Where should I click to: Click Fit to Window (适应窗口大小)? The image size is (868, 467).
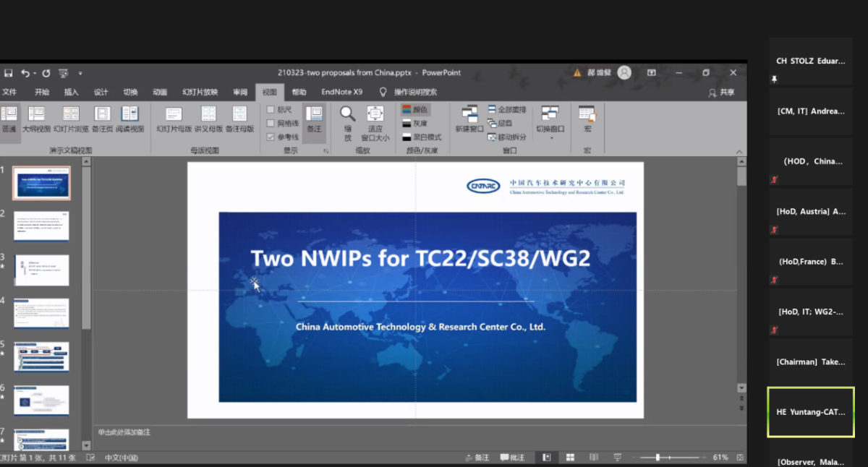[x=375, y=119]
